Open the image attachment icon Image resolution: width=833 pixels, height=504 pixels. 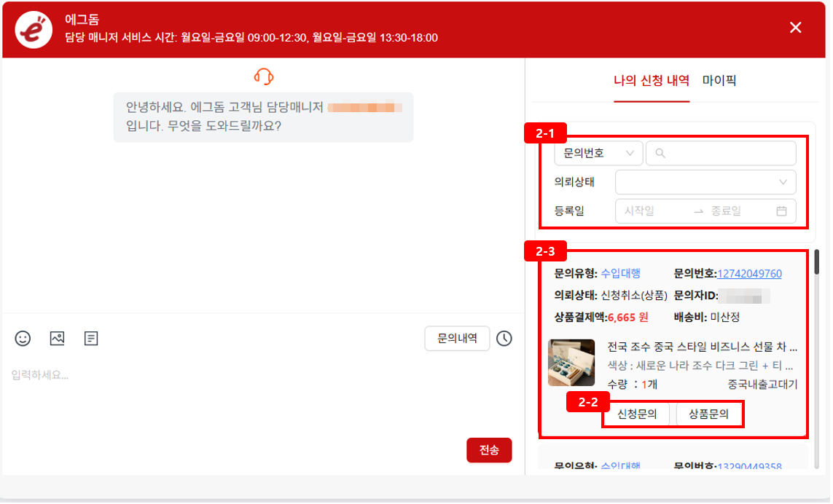[x=58, y=339]
